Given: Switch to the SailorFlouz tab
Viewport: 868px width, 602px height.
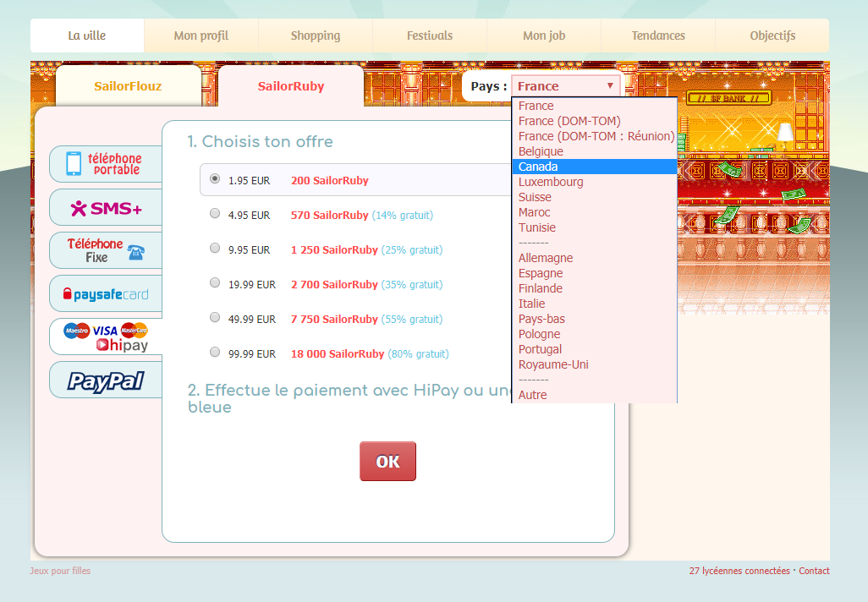Looking at the screenshot, I should click(x=128, y=85).
